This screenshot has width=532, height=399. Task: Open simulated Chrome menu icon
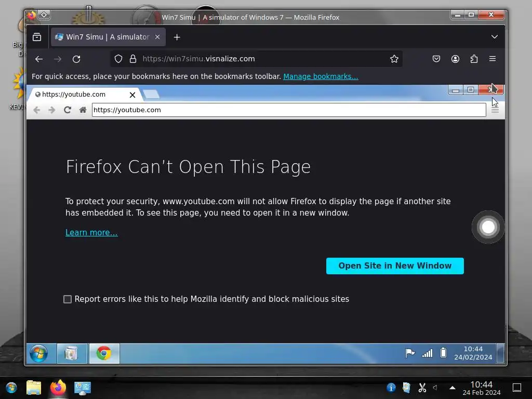pyautogui.click(x=495, y=110)
